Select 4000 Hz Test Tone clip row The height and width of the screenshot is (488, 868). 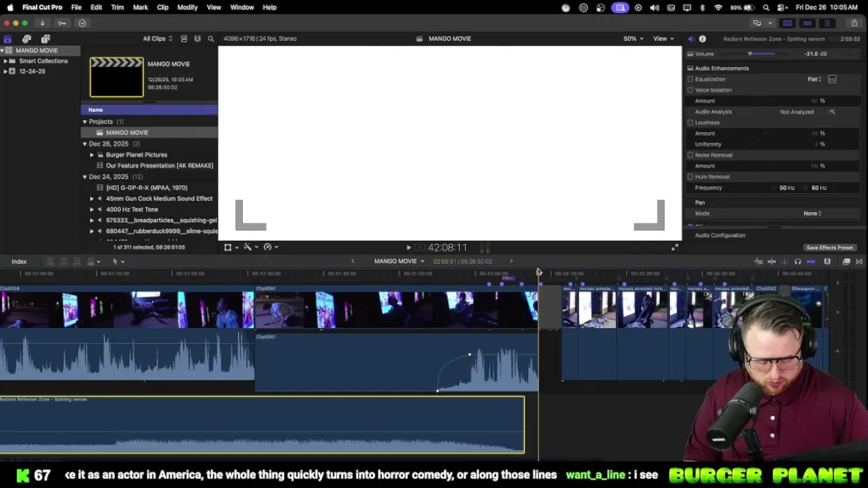coord(149,209)
